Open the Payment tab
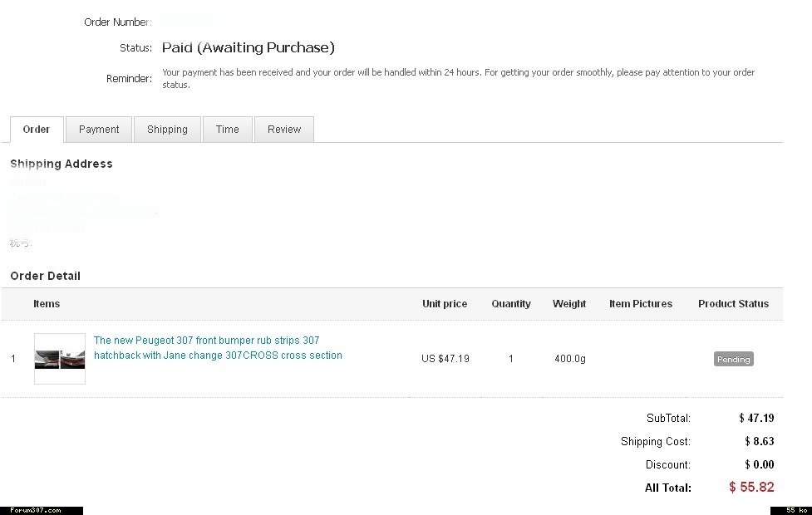The width and height of the screenshot is (812, 515). [99, 130]
